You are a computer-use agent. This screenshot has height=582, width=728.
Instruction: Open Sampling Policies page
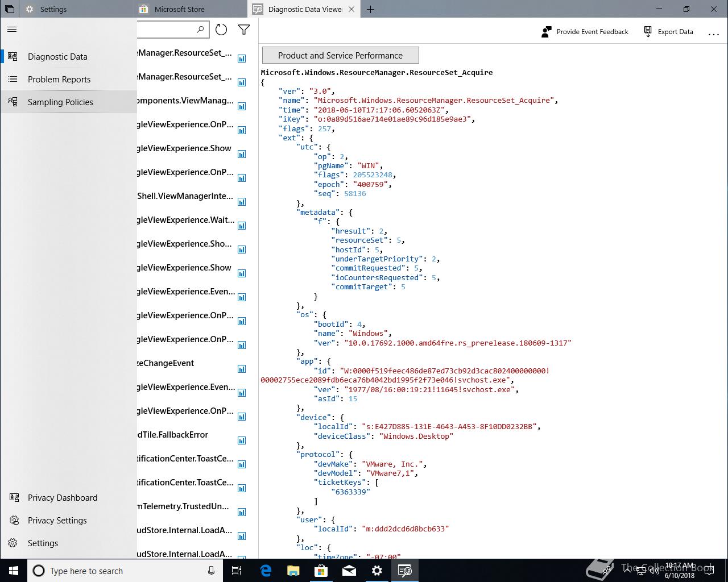(x=68, y=102)
